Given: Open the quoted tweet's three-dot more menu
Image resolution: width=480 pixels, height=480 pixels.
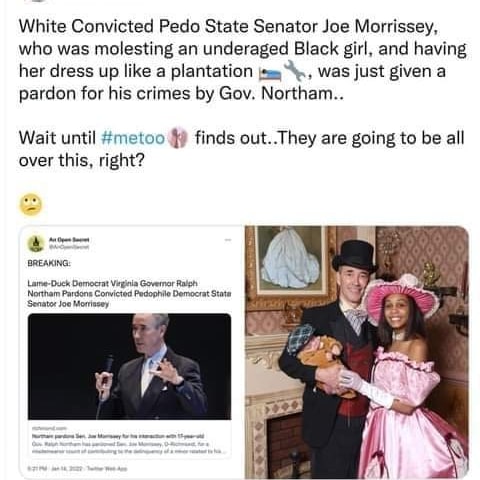Looking at the screenshot, I should (x=228, y=240).
